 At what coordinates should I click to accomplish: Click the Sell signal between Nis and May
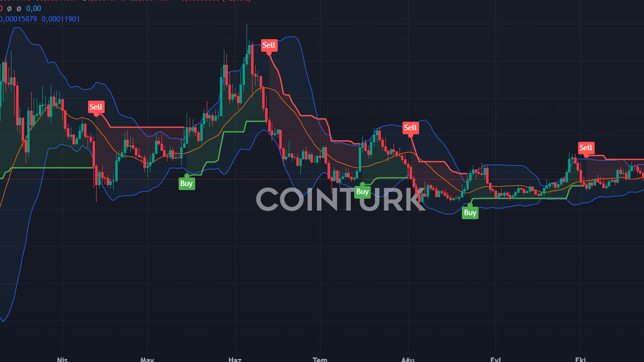(96, 107)
